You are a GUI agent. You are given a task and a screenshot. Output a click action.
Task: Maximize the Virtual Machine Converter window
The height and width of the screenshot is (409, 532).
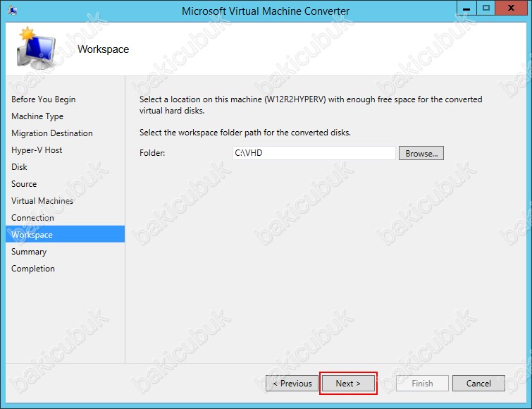click(486, 8)
